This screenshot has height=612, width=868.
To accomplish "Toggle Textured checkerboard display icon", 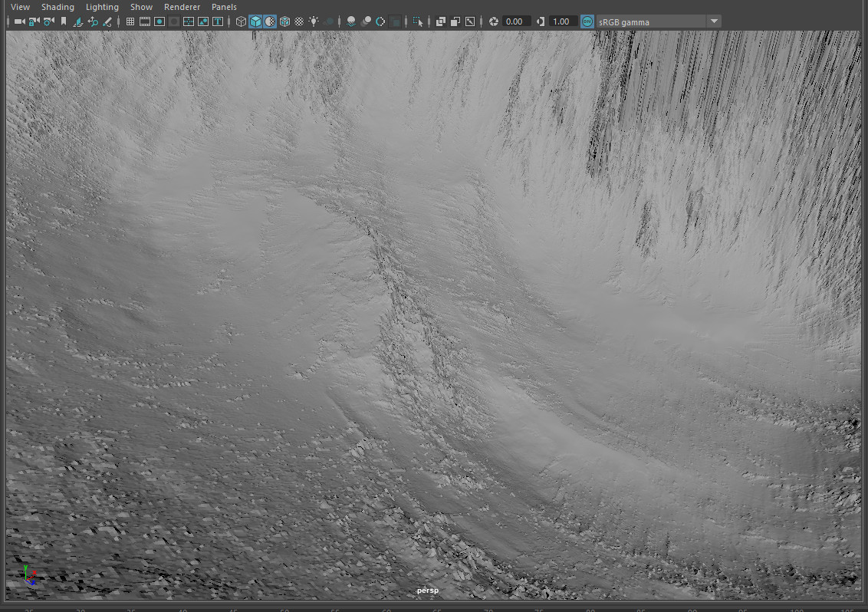I will pyautogui.click(x=299, y=21).
